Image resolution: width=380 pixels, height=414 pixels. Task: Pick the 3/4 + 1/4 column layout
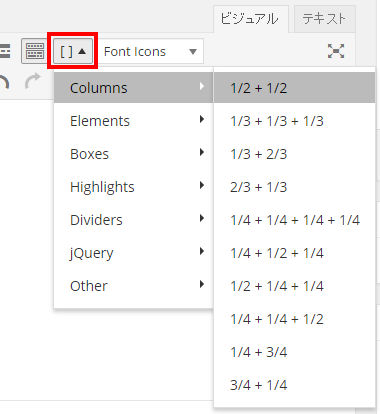point(294,385)
